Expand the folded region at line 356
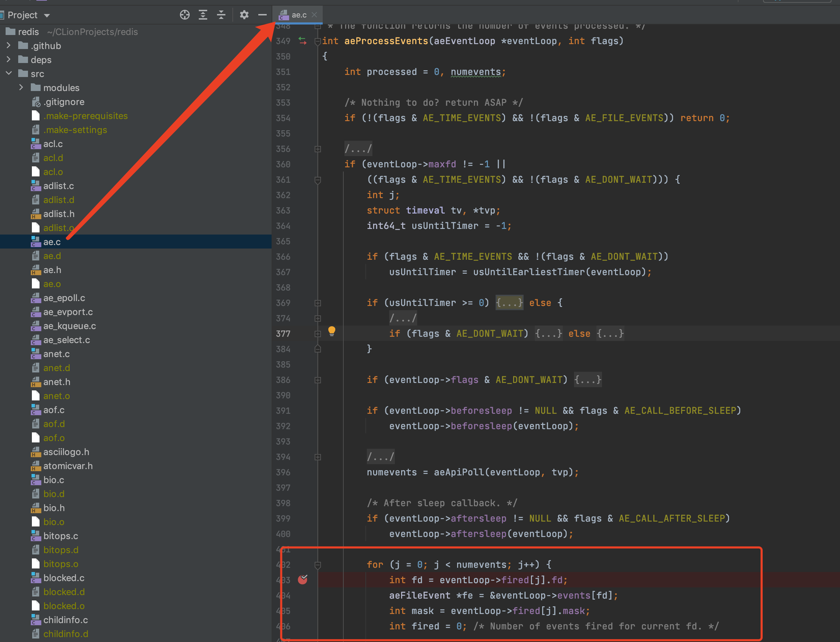The image size is (840, 642). coord(318,149)
